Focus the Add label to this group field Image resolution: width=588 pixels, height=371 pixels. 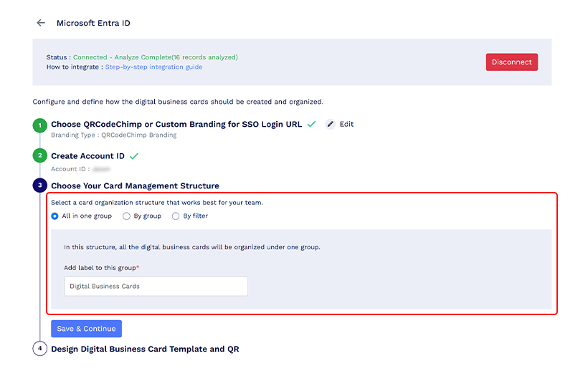(156, 286)
